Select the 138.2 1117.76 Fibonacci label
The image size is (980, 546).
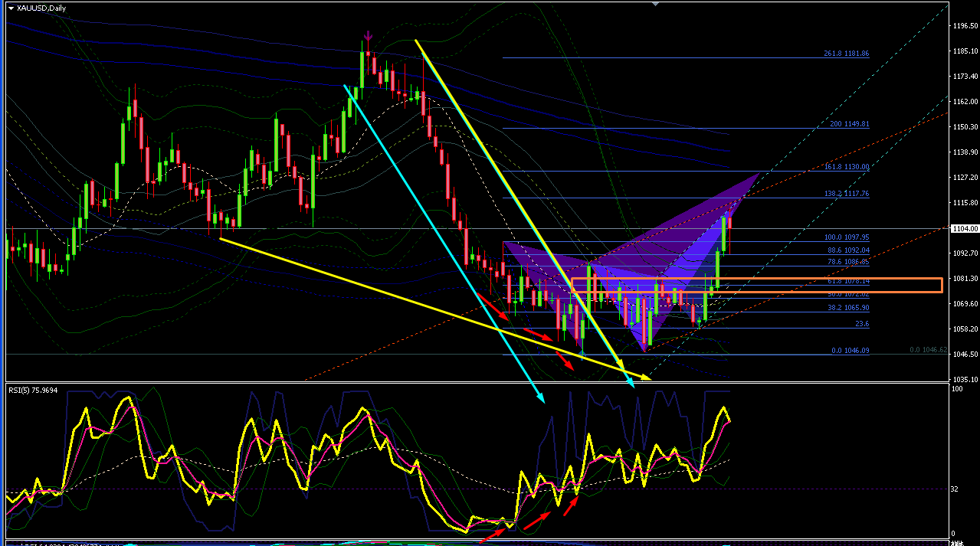click(846, 195)
